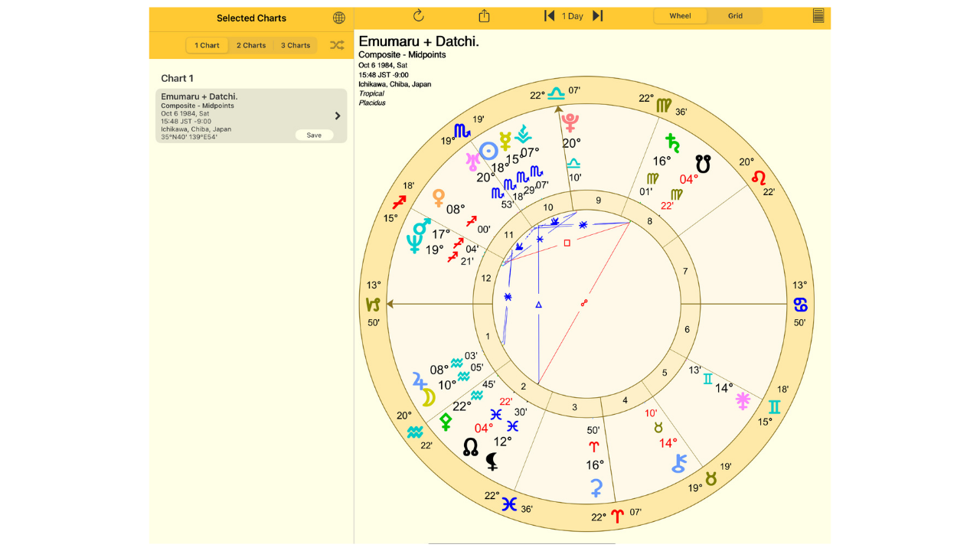The height and width of the screenshot is (551, 980).
Task: Click the yellow Moon glyph in the wheel
Action: [x=429, y=397]
